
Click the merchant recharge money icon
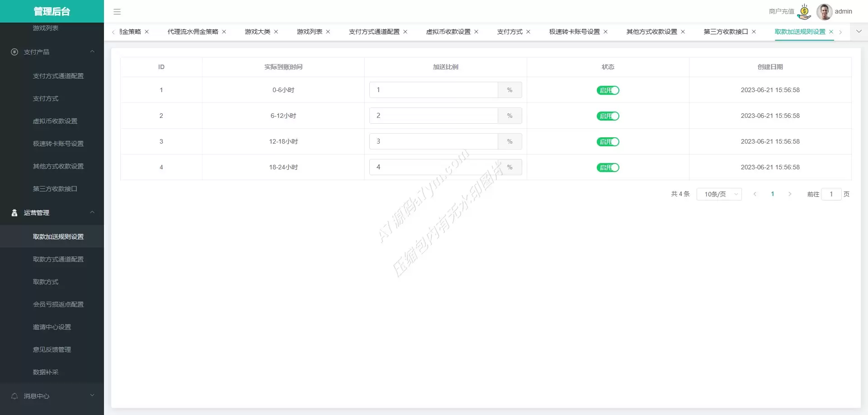(x=804, y=12)
